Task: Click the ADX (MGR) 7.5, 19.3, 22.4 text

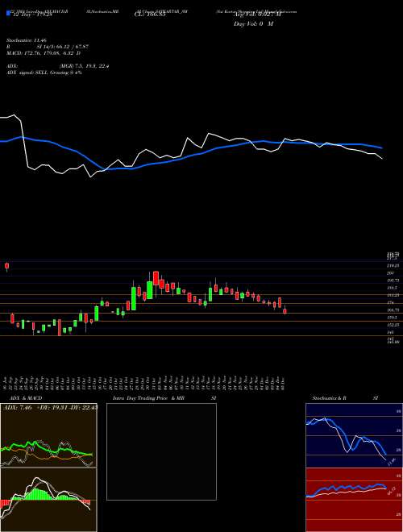Action: (x=84, y=66)
